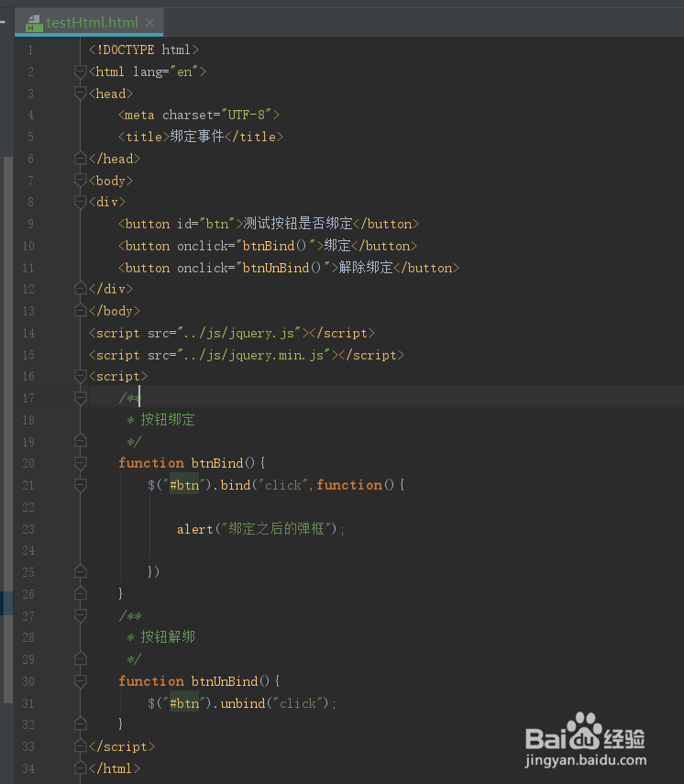
Task: Click the left panel scrollbar strip
Action: 7,430
